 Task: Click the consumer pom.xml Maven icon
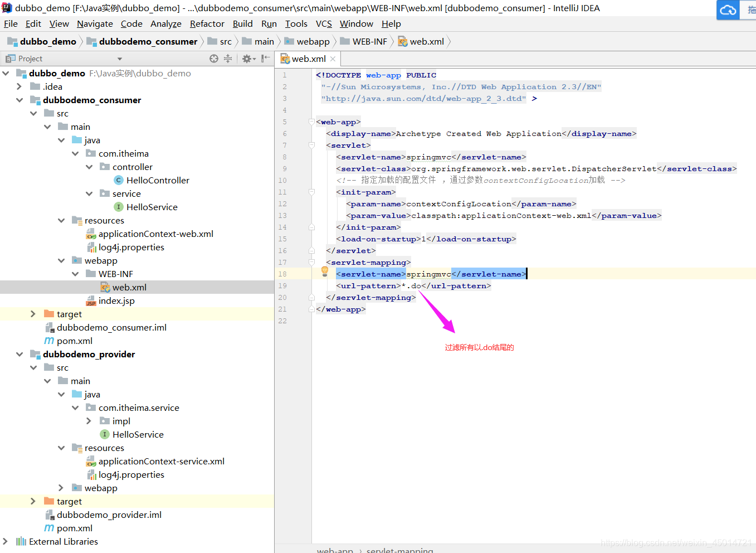(x=49, y=341)
